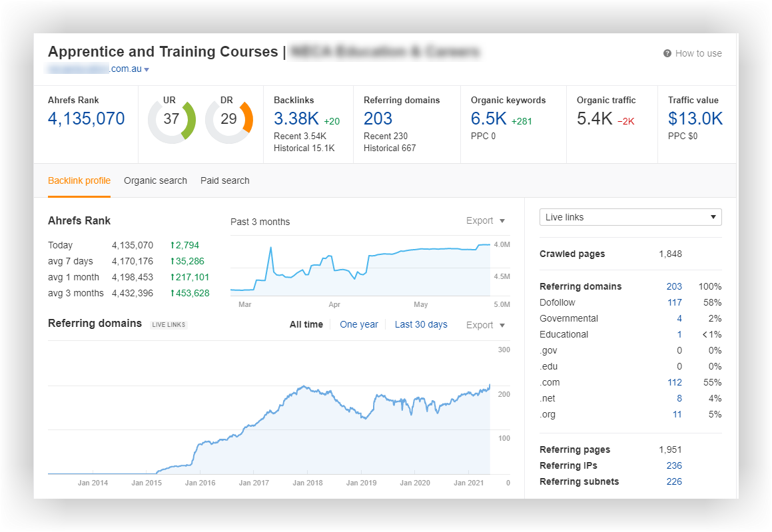The width and height of the screenshot is (772, 532).
Task: Click the Today rank change 2,794
Action: click(x=185, y=245)
